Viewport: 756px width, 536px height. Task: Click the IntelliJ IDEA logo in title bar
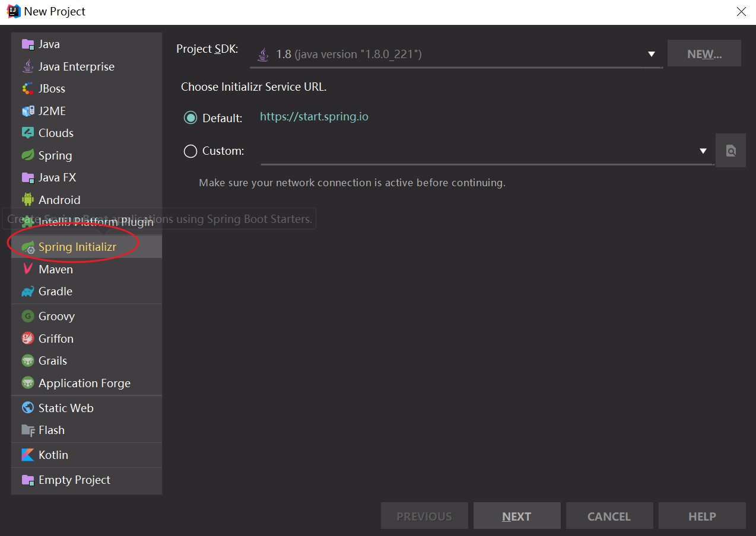[14, 11]
